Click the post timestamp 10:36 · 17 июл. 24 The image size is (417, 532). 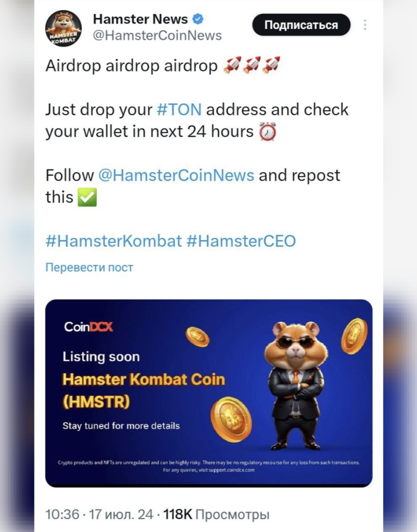[x=99, y=514]
